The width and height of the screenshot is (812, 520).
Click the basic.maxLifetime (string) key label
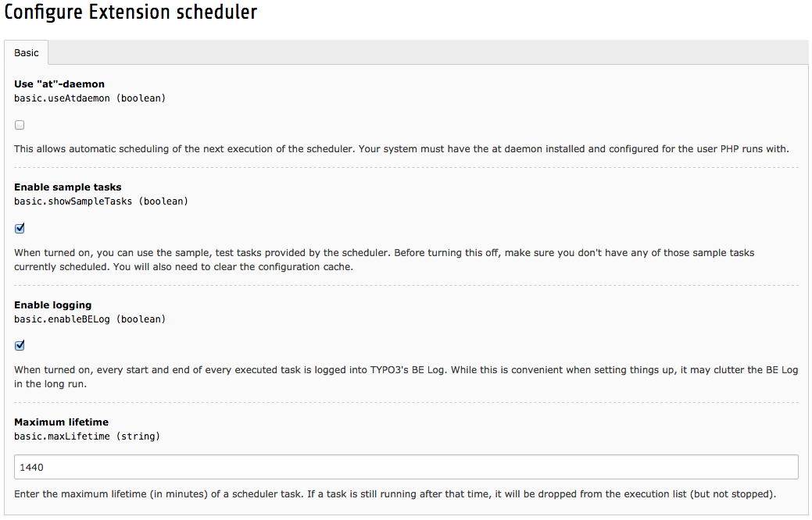(x=87, y=436)
